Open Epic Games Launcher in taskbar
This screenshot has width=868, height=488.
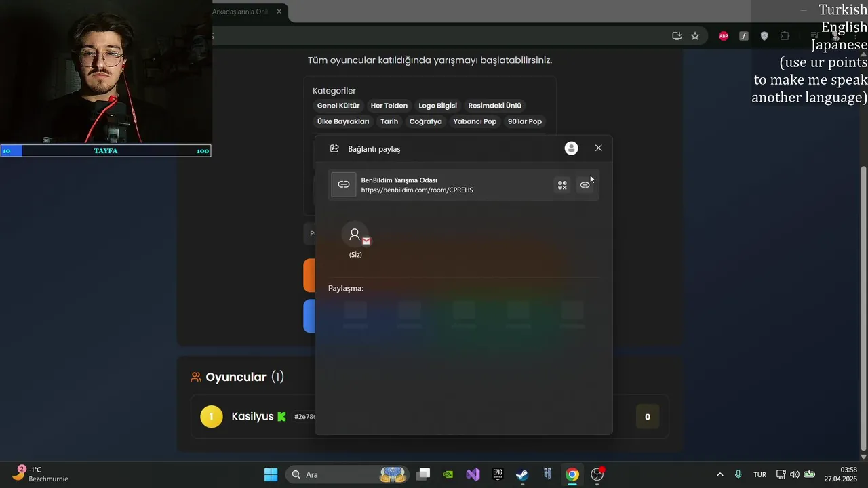[497, 474]
